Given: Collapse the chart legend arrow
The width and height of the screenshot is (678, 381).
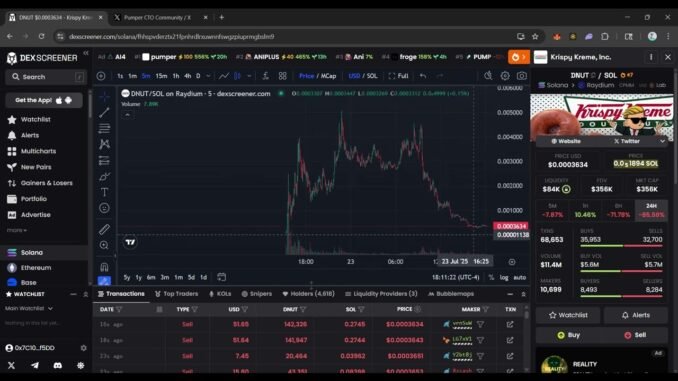Looking at the screenshot, I should coord(127,115).
